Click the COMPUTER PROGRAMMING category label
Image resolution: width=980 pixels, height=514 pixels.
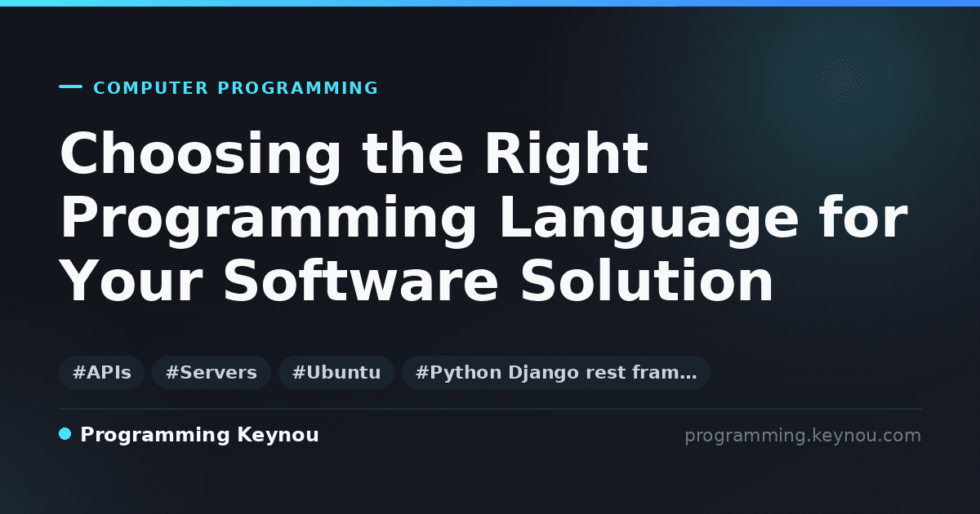pyautogui.click(x=236, y=88)
